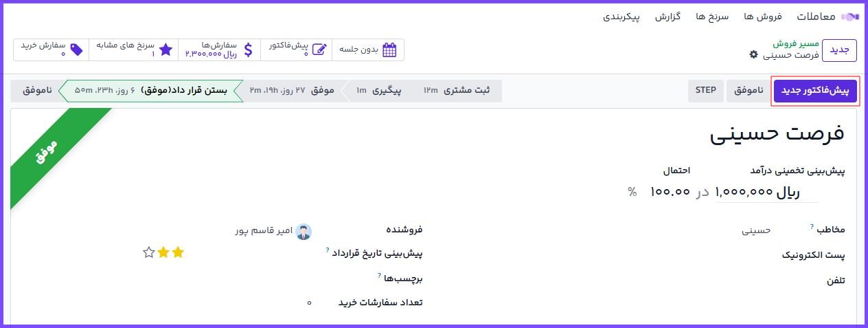The image size is (868, 328).
Task: Click the Odoo app logo icon
Action: [850, 17]
